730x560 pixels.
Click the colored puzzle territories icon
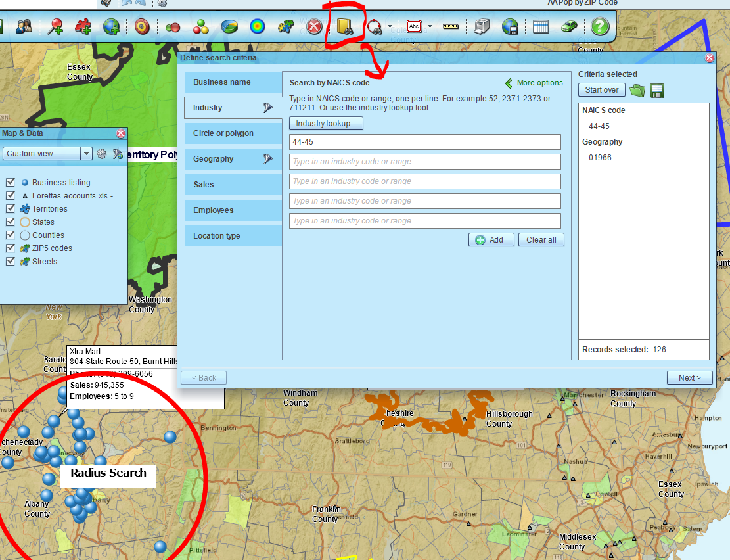coord(286,26)
